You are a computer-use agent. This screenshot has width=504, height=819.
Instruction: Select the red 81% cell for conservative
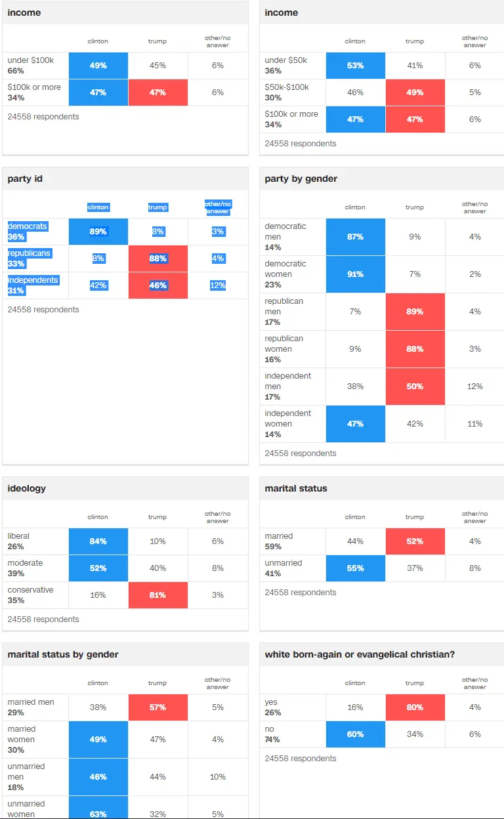tap(157, 595)
